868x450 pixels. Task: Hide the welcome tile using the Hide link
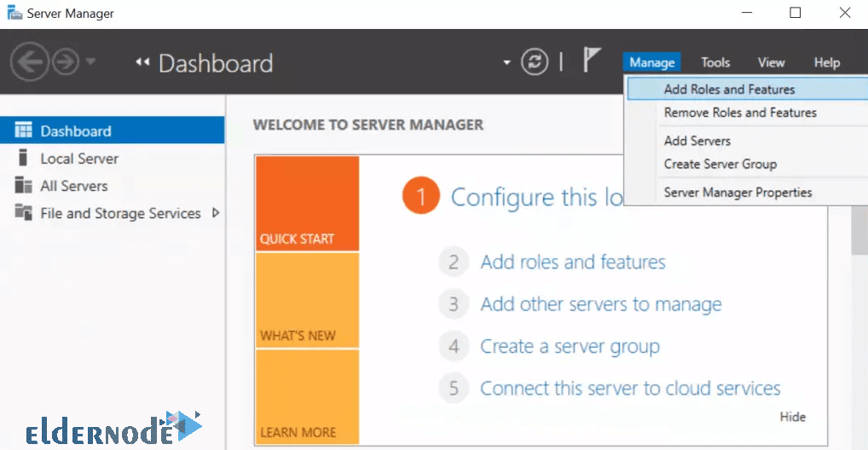pyautogui.click(x=793, y=417)
